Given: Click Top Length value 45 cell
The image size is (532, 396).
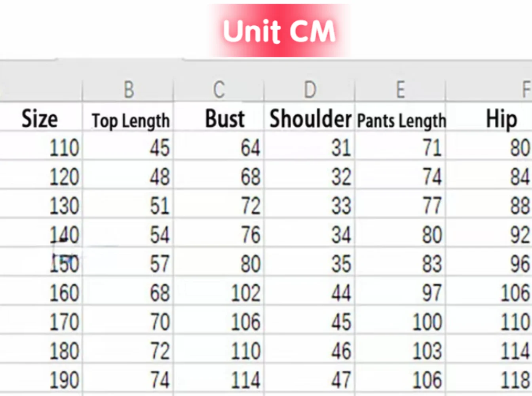Looking at the screenshot, I should tap(160, 148).
